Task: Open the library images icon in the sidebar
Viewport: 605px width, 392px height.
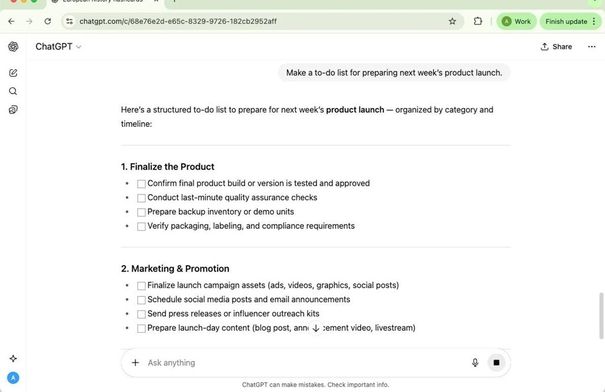Action: pyautogui.click(x=13, y=110)
